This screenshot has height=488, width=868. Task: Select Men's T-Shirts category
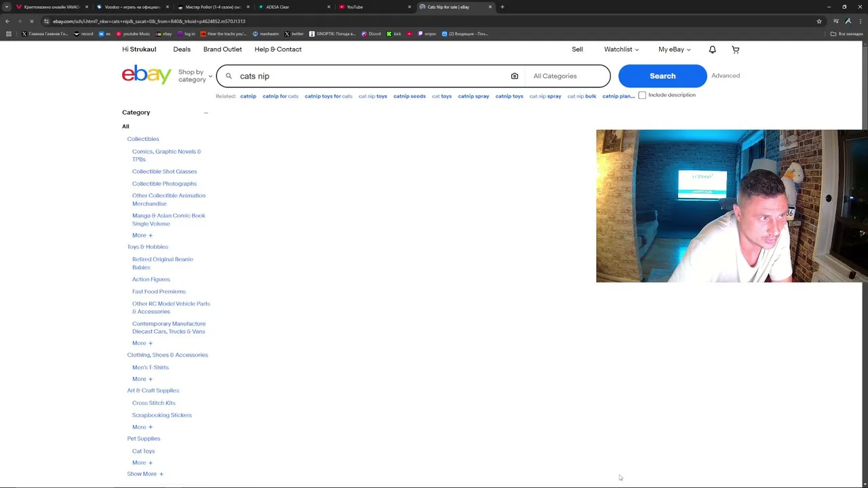coord(151,367)
